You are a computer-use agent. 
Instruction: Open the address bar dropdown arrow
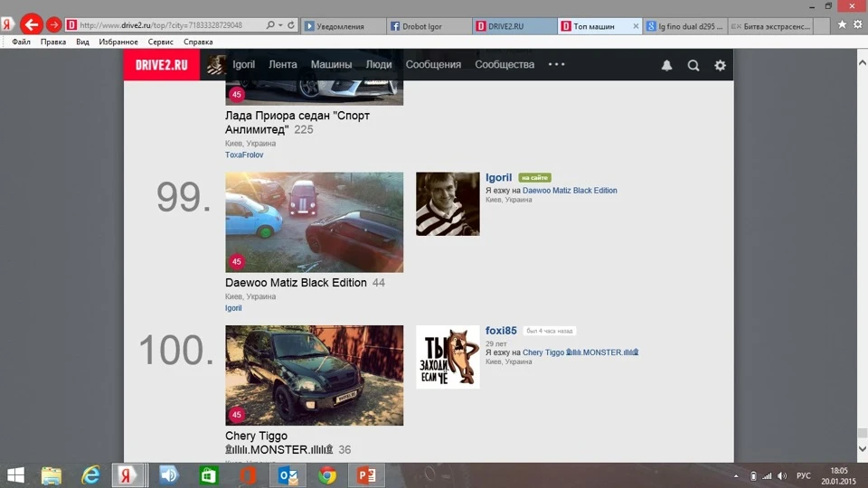pyautogui.click(x=280, y=25)
